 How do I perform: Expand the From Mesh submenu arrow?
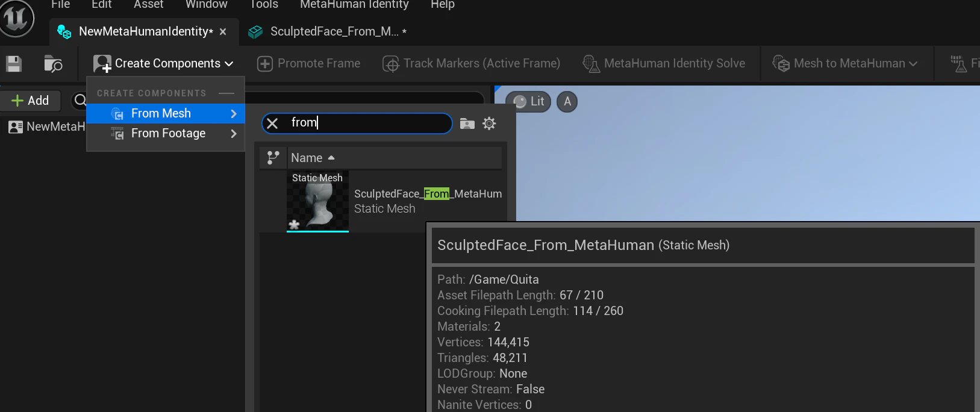tap(234, 113)
